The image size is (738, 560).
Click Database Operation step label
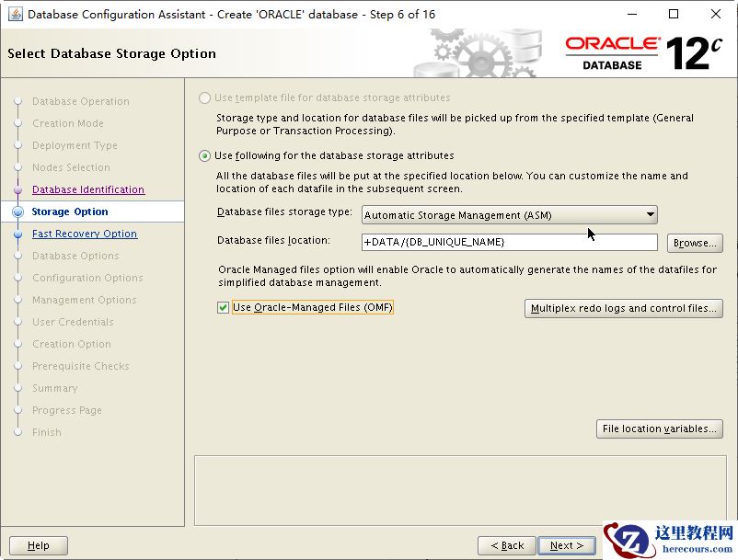(x=80, y=101)
